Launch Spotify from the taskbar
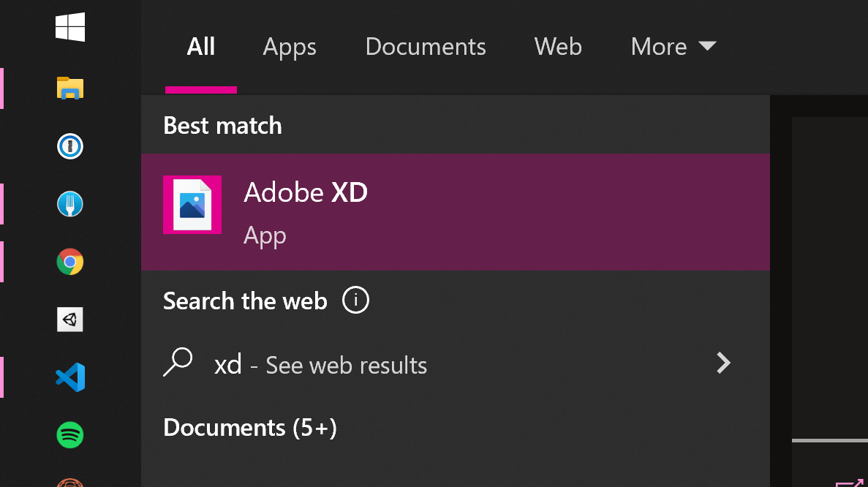Screen dimensions: 868x487 click(x=69, y=434)
